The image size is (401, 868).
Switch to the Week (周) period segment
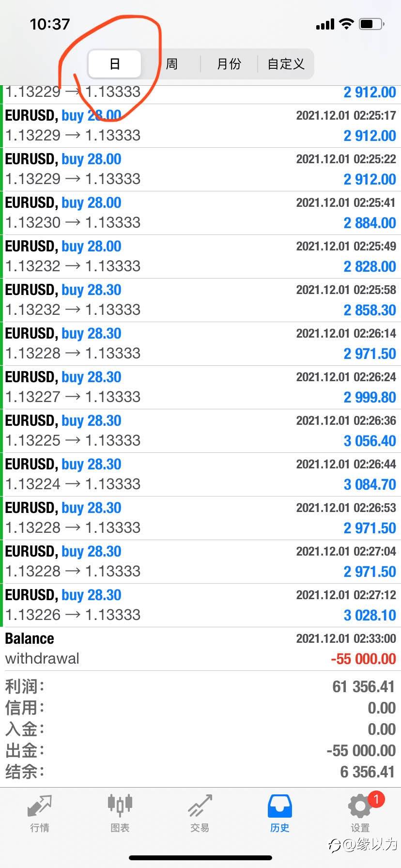(x=172, y=64)
